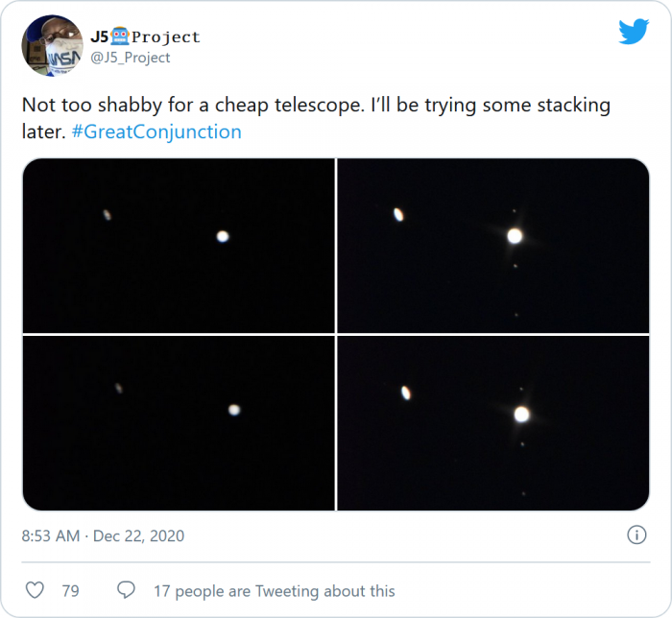Open the J5 Project display name

click(145, 36)
